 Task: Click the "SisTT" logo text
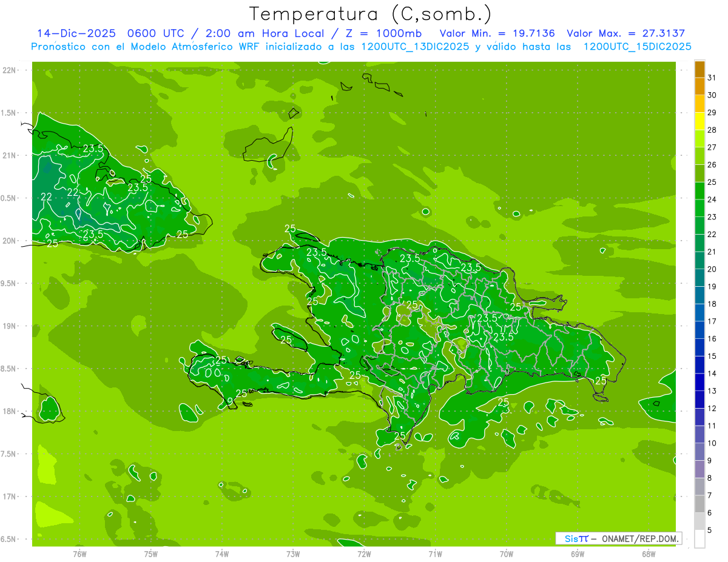(x=576, y=538)
